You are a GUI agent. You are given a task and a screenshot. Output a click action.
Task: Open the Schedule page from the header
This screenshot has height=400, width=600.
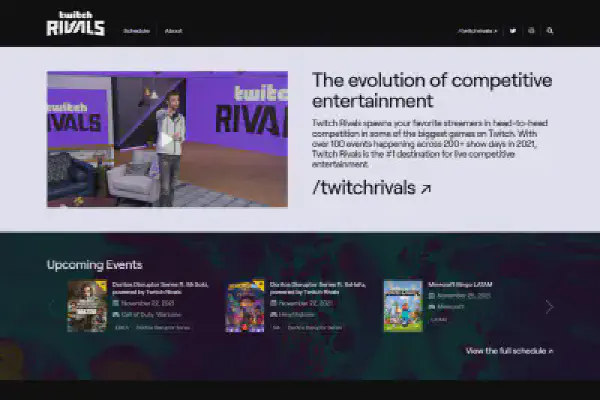137,31
